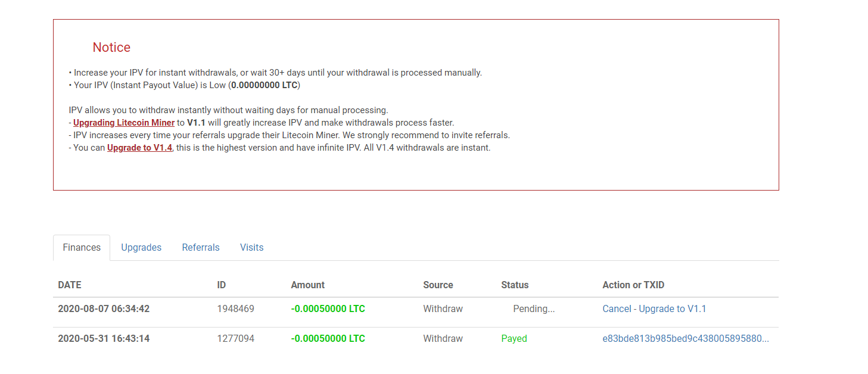Viewport: 868px width, 374px height.
Task: Select withdrawal ID 1277094
Action: coord(235,339)
